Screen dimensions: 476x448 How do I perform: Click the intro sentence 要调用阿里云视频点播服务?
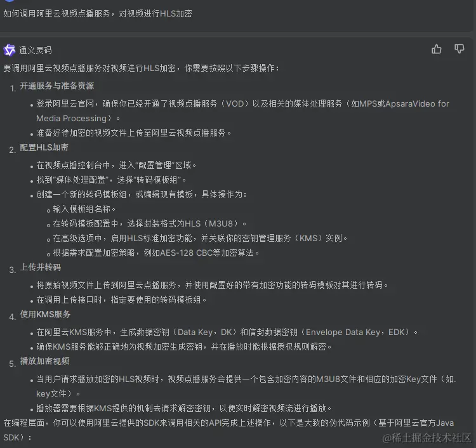pyautogui.click(x=141, y=68)
